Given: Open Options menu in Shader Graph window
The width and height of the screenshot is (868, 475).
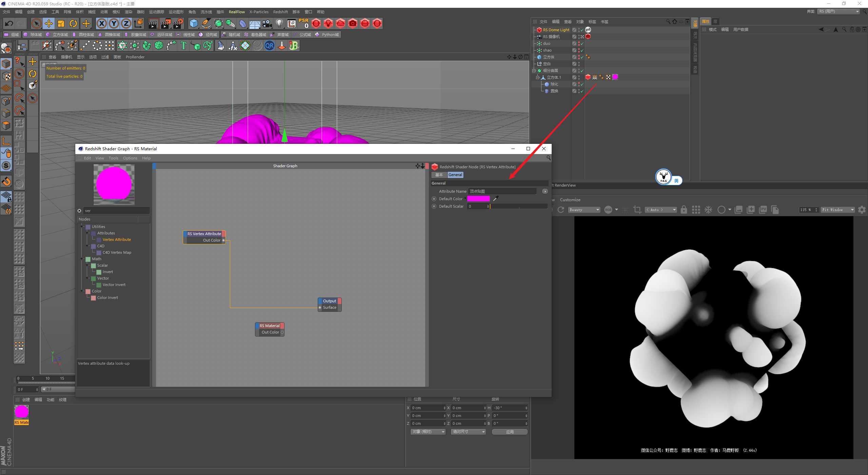Looking at the screenshot, I should coord(130,158).
